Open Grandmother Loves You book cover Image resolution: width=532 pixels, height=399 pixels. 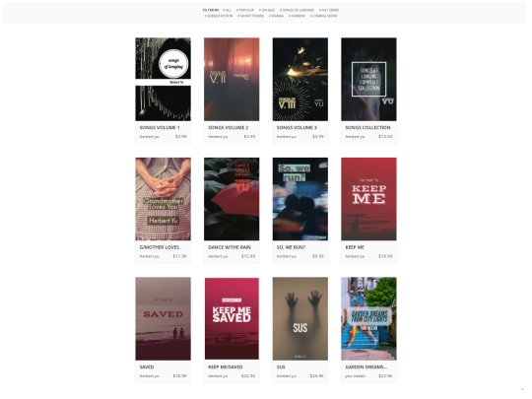164,199
